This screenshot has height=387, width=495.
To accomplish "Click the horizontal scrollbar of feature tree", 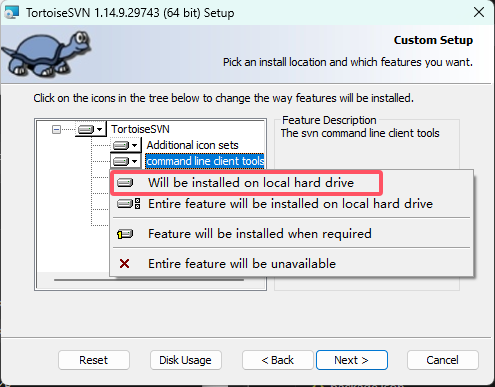I will pyautogui.click(x=149, y=280).
